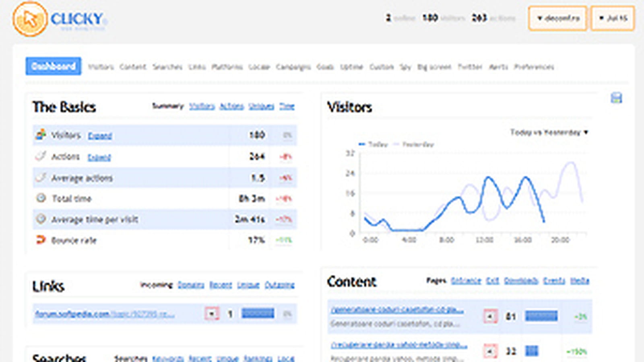
Task: Click the save icon beside Visitors chart
Action: 616,98
